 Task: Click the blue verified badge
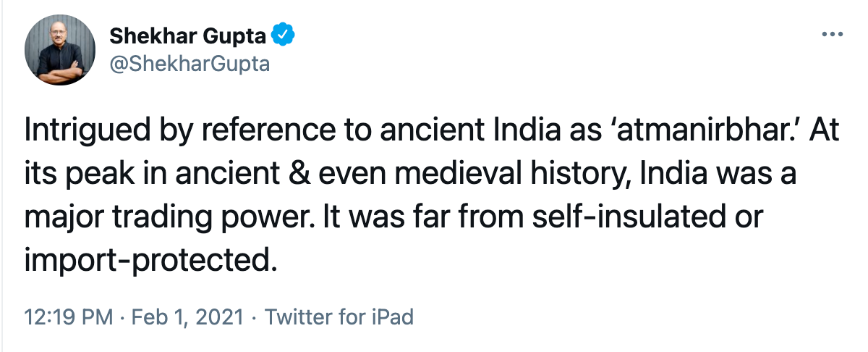(281, 34)
